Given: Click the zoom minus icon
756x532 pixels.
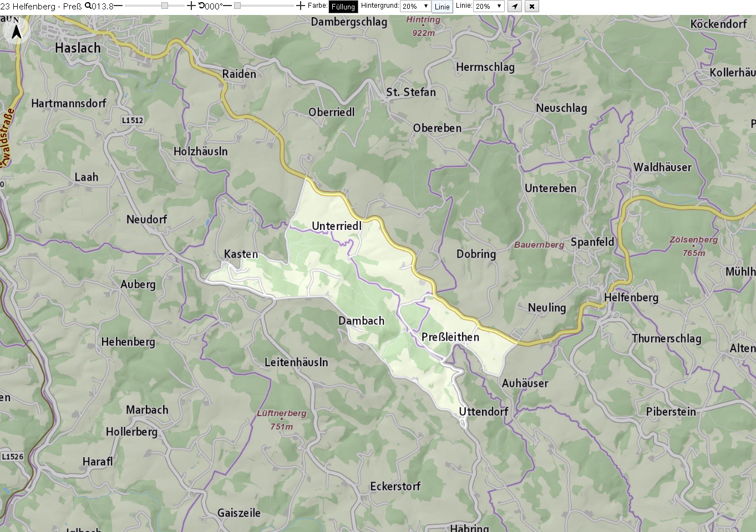Looking at the screenshot, I should click(x=118, y=6).
